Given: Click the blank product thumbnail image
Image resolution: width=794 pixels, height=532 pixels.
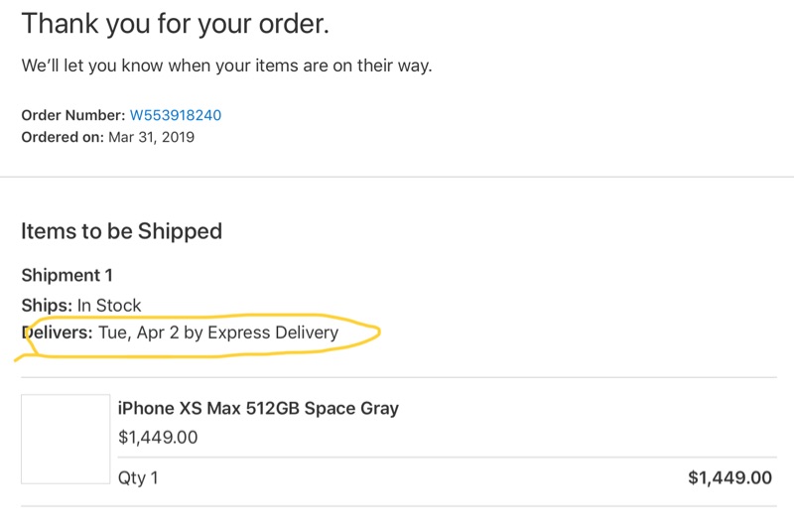Looking at the screenshot, I should (x=66, y=439).
